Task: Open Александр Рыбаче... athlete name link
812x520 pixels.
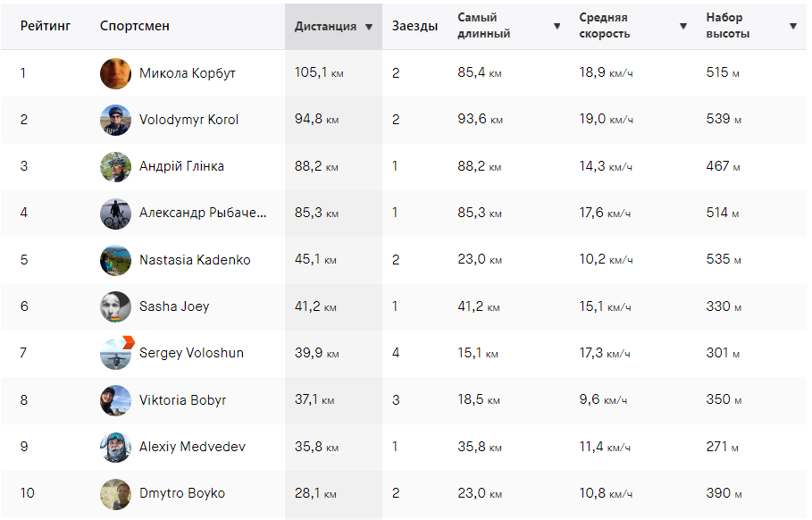Action: tap(203, 213)
